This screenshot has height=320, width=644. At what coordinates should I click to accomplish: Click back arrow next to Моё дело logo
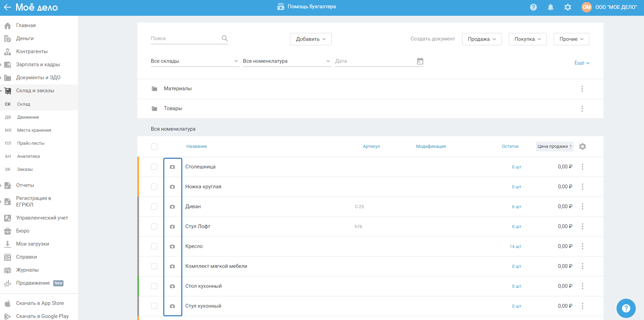(x=7, y=7)
